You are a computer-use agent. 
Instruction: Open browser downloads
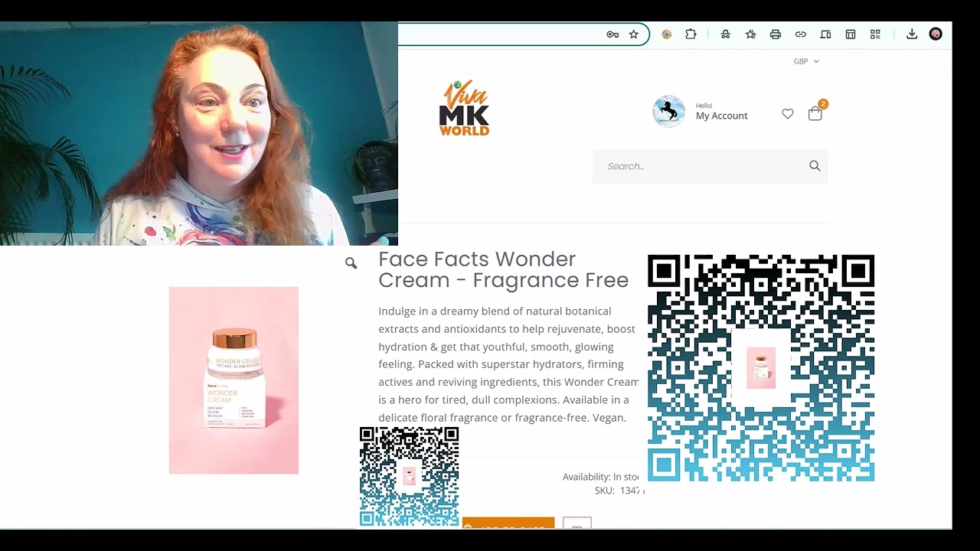912,34
